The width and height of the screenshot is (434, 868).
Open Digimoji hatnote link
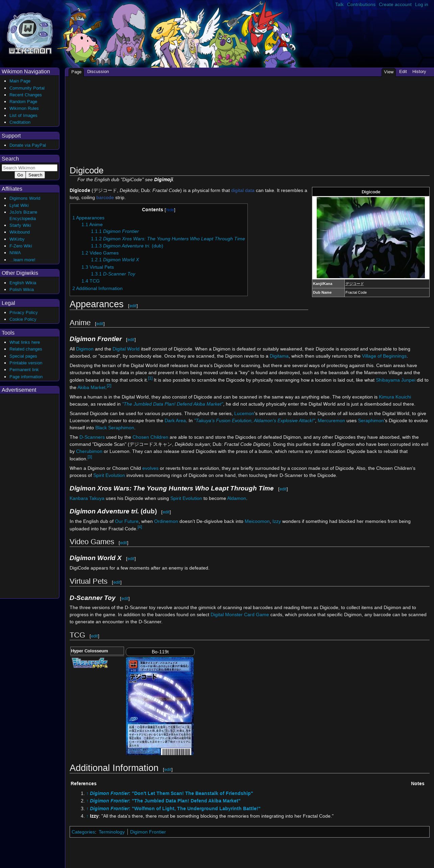163,180
